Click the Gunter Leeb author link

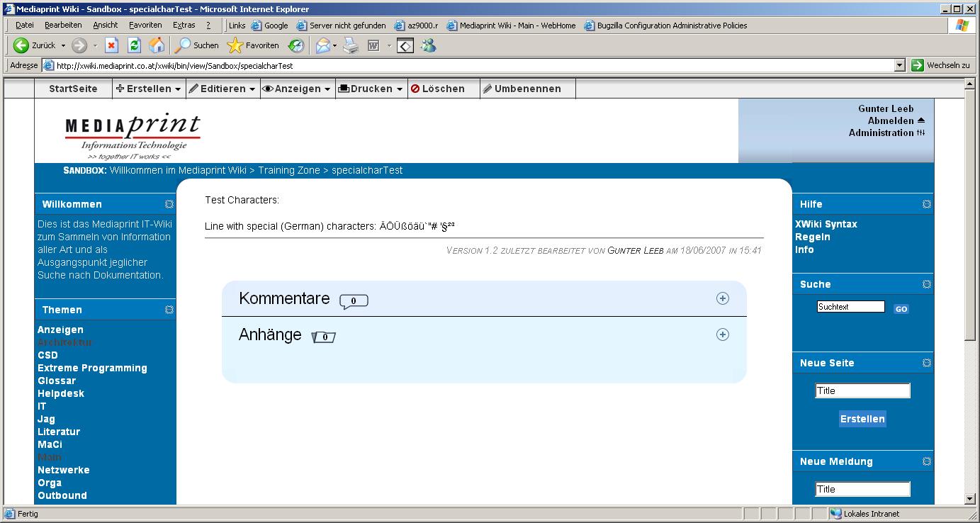pyautogui.click(x=636, y=251)
